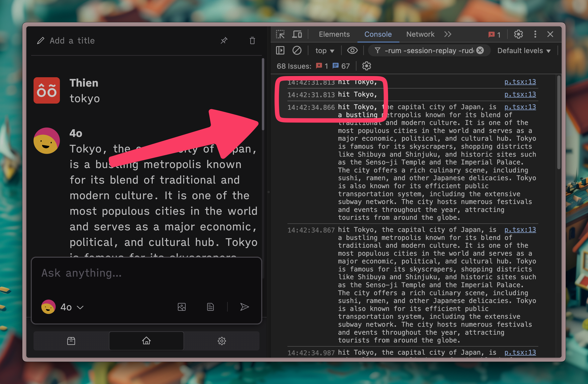Click the console filter text field
Image resolution: width=588 pixels, height=384 pixels.
coord(429,51)
